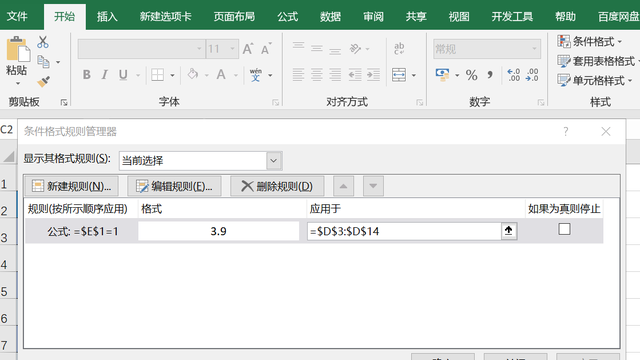
Task: Toggle Italic formatting
Action: 105,75
